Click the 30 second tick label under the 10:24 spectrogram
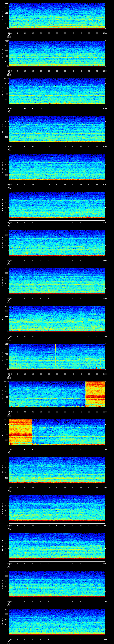The image size is (114, 644). (x=57, y=412)
